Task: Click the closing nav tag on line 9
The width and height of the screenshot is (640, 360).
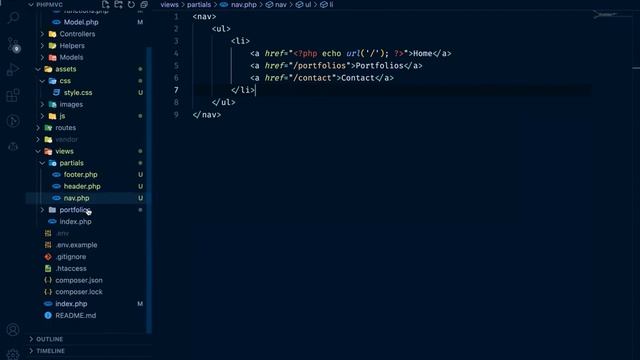Action: pos(207,115)
